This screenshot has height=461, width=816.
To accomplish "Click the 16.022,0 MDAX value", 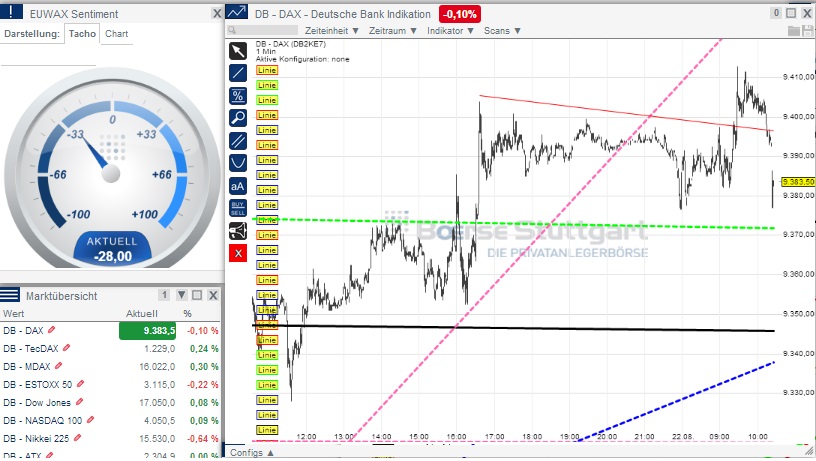I will point(157,366).
